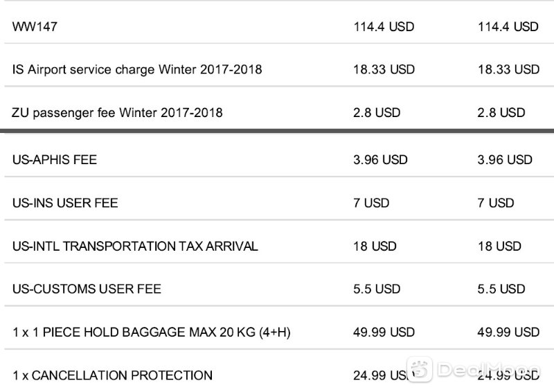Select the US-APHIS FEE line item
The height and width of the screenshot is (392, 554).
coord(55,160)
